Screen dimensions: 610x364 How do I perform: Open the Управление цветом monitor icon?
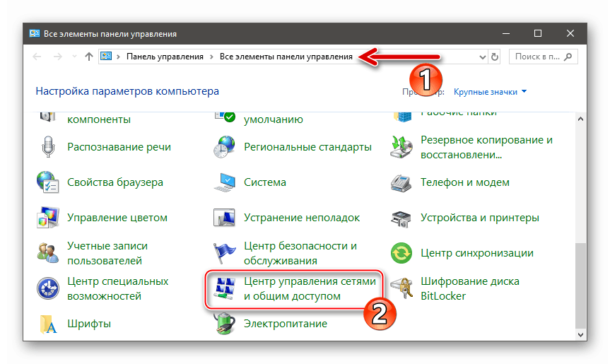coord(47,218)
